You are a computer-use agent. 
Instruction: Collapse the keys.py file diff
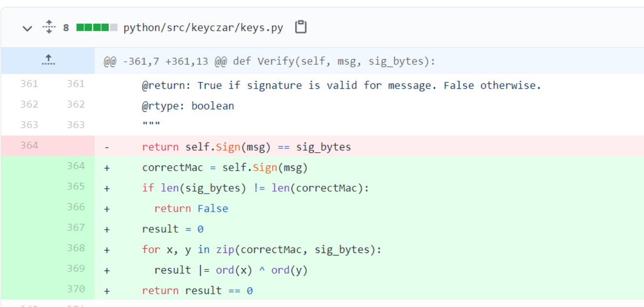pos(27,28)
